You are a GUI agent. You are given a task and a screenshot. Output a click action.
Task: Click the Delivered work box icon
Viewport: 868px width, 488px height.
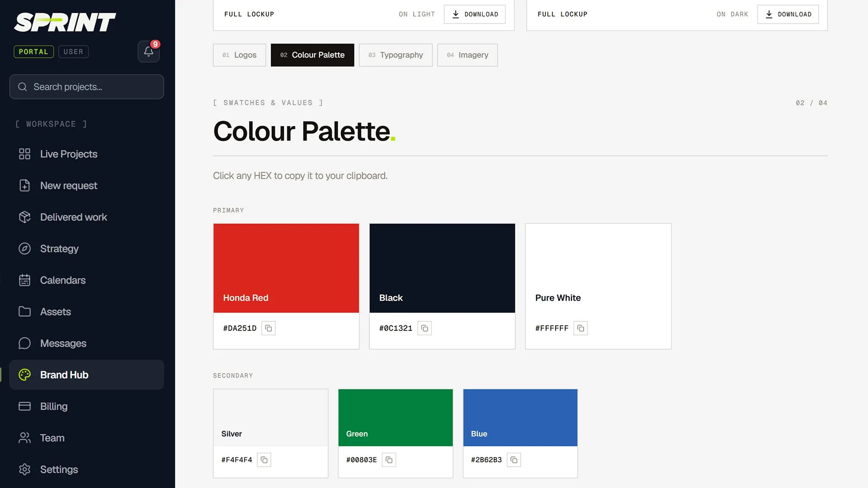[24, 217]
